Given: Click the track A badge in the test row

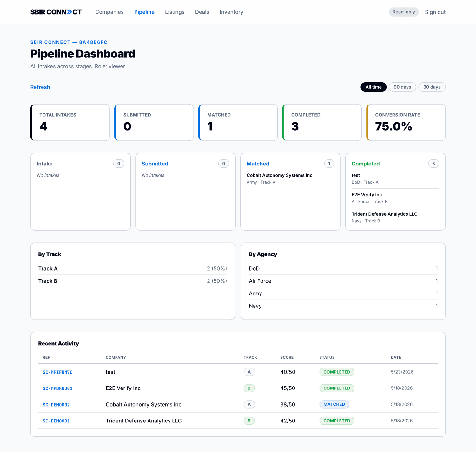Looking at the screenshot, I should (x=249, y=372).
